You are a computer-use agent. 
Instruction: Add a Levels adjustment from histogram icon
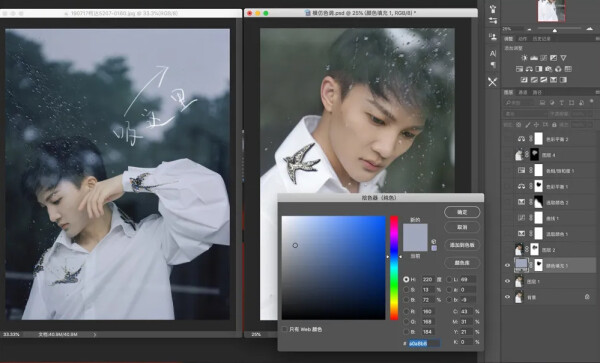pyautogui.click(x=534, y=58)
